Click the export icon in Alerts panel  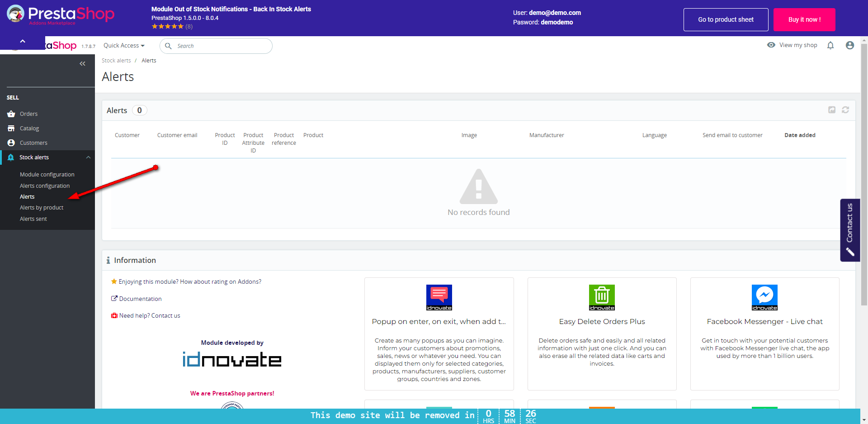pyautogui.click(x=832, y=110)
